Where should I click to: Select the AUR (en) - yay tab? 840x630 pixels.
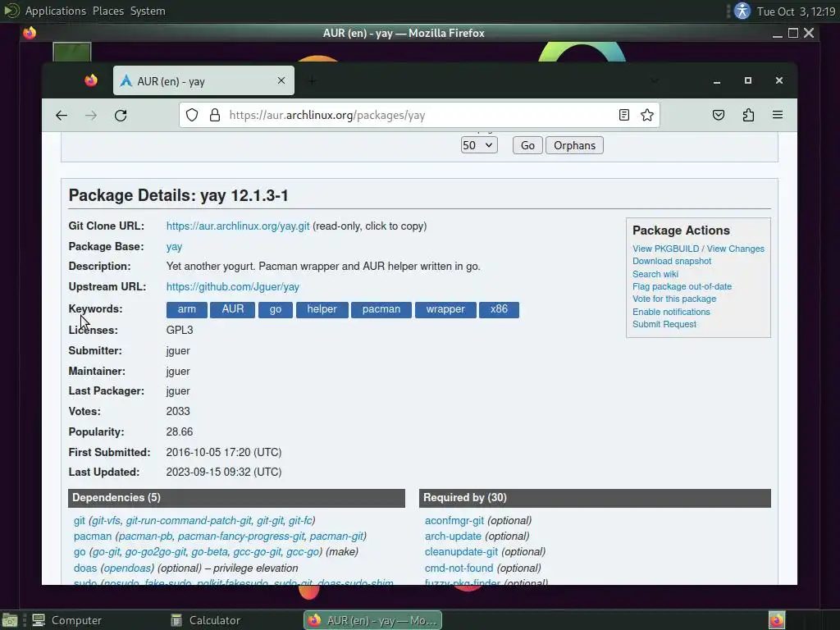tap(203, 81)
